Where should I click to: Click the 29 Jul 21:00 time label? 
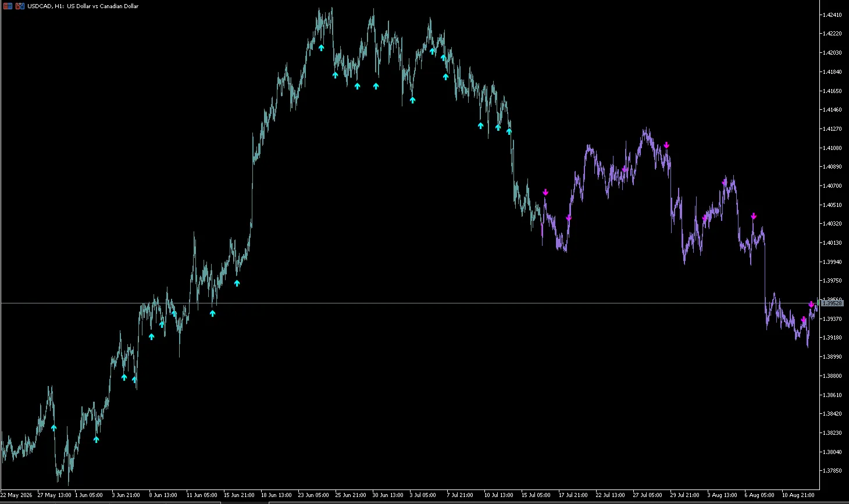685,495
